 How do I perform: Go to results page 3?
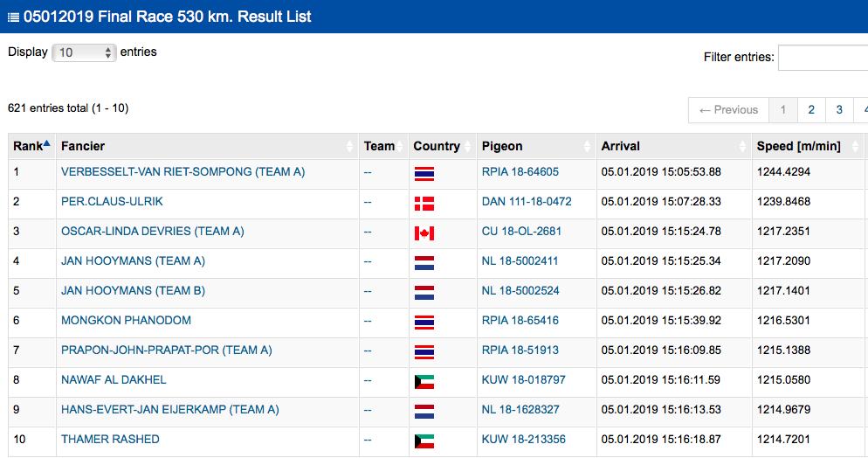point(839,110)
